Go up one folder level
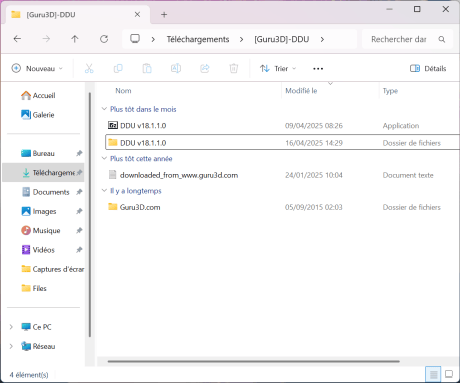 (x=75, y=39)
